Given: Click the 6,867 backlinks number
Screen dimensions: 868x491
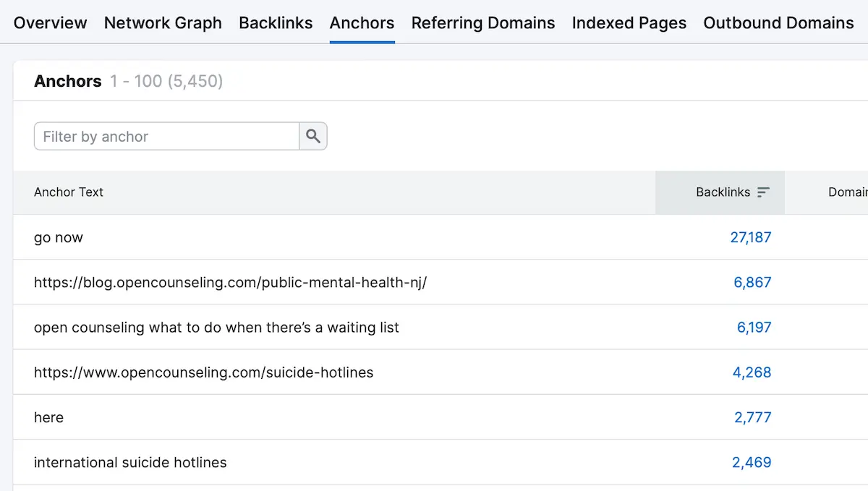Looking at the screenshot, I should point(752,282).
